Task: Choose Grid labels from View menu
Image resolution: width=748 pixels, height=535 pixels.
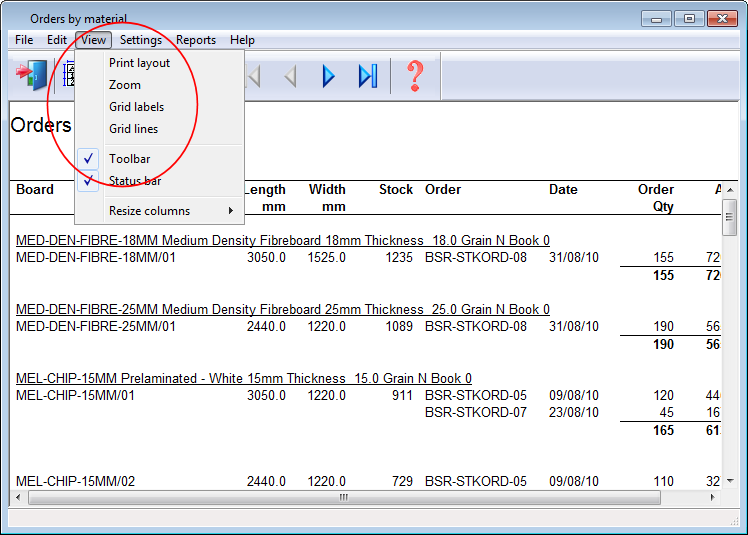Action: coord(159,107)
